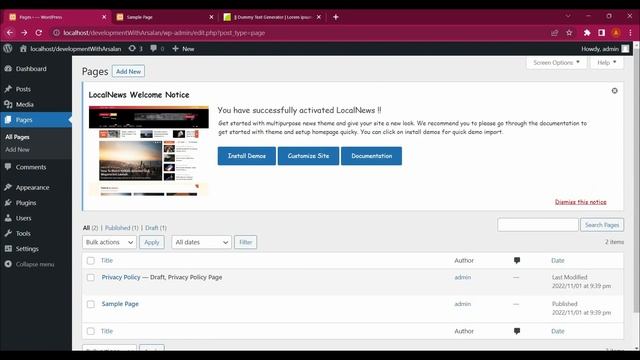The image size is (640, 360).
Task: Reload the page with refresh icon
Action: (39, 33)
